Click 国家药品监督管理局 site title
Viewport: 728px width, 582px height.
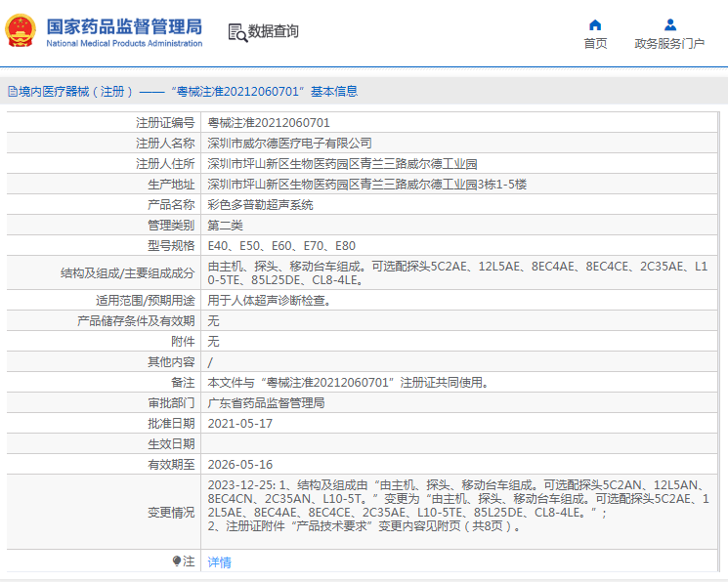[124, 26]
